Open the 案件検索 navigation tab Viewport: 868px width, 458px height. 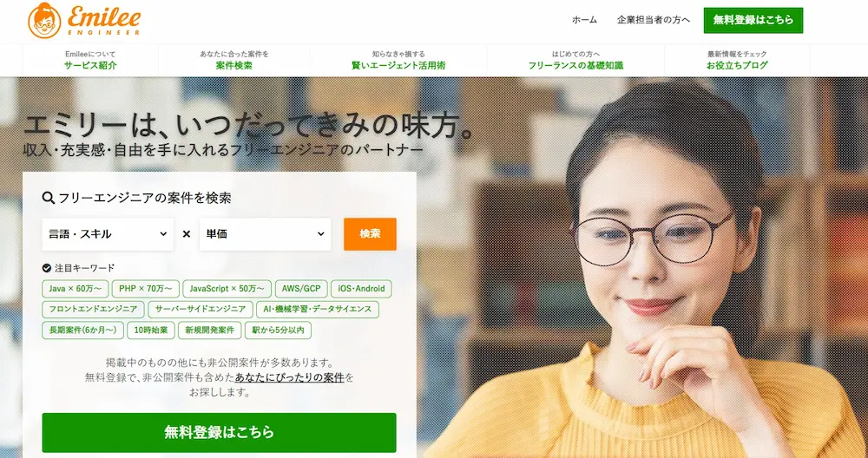click(234, 61)
